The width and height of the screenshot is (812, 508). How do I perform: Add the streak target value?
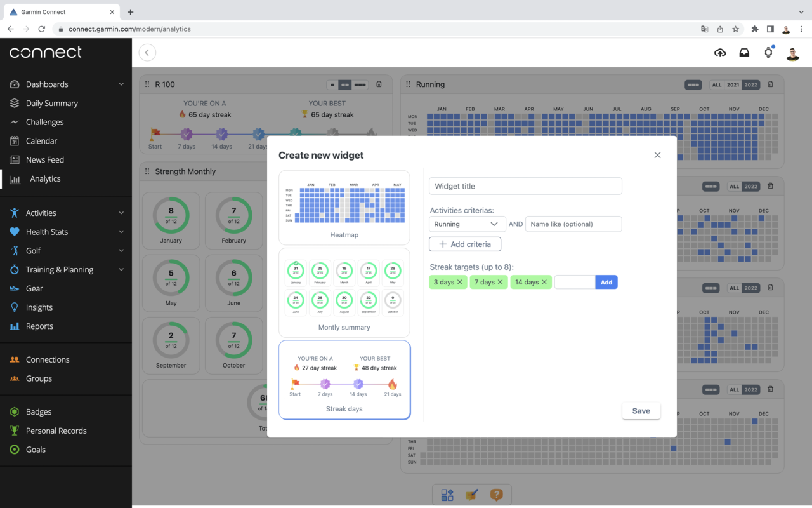pyautogui.click(x=606, y=282)
